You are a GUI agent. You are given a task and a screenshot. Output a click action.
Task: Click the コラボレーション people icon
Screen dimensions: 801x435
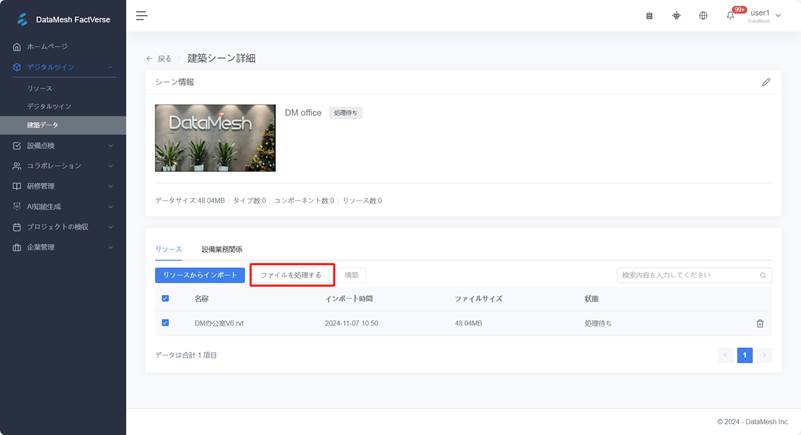[17, 166]
